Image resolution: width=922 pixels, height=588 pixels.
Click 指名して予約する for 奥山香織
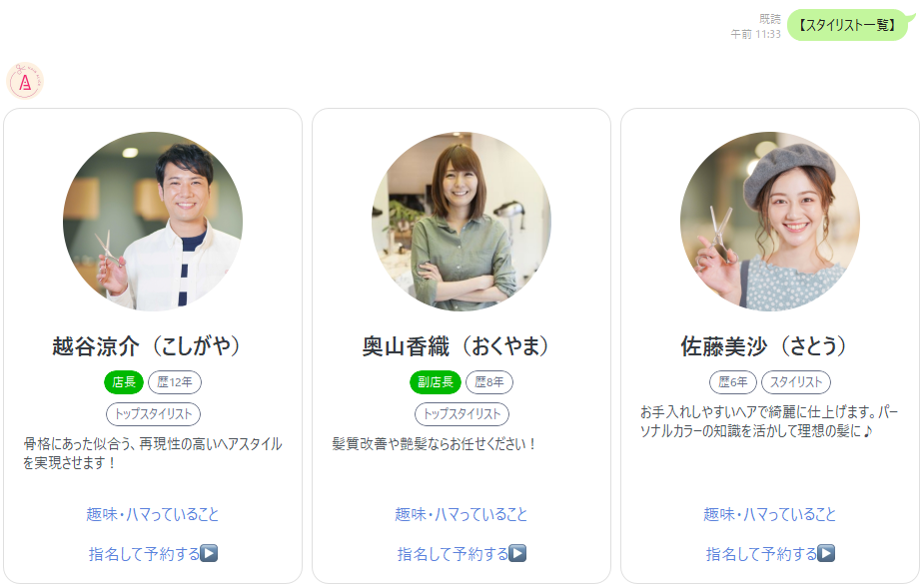[x=453, y=553]
